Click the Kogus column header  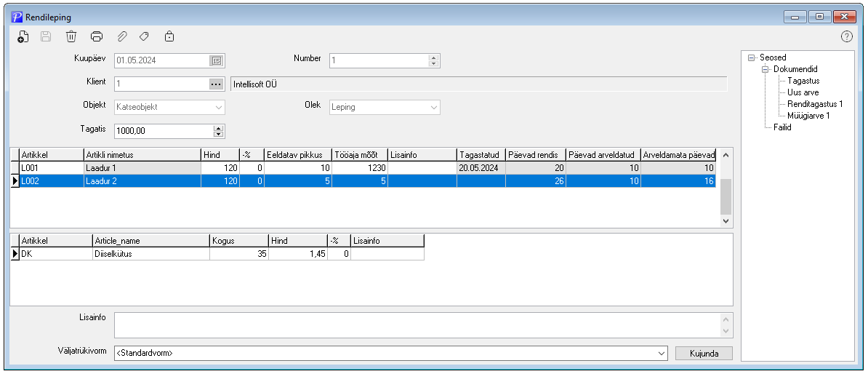238,241
